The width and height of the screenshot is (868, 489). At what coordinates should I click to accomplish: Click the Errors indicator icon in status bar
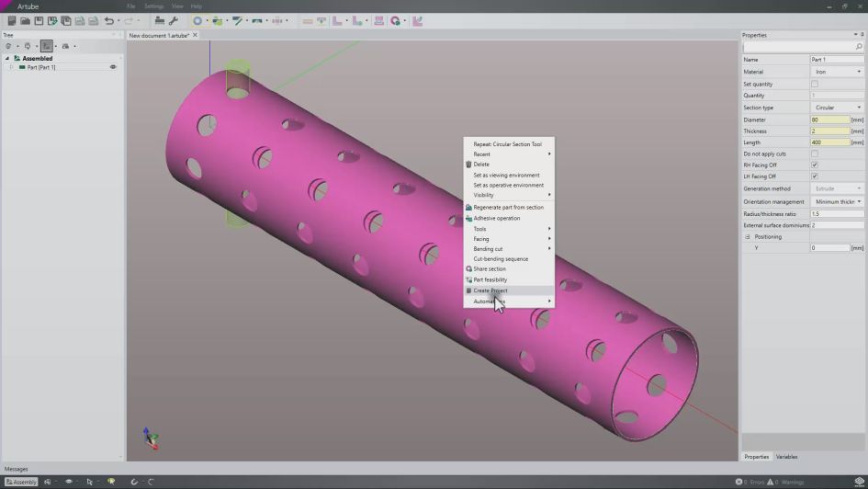click(x=738, y=482)
